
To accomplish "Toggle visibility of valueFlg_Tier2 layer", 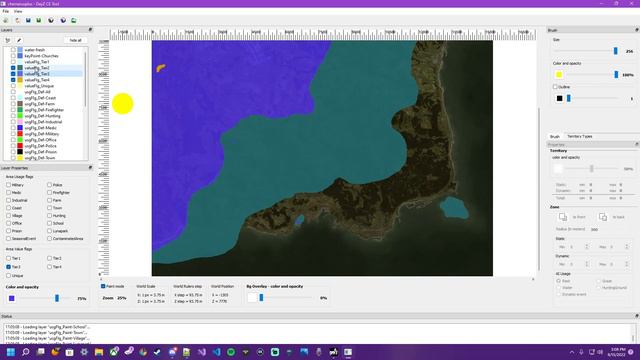I will (13, 68).
